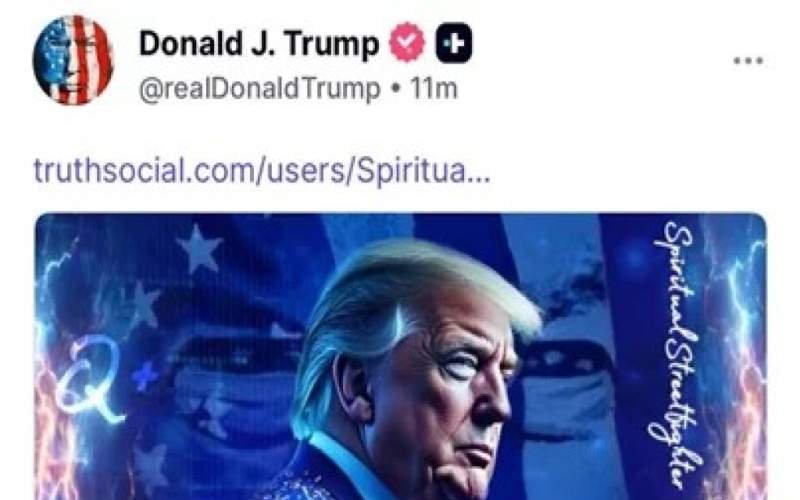Open the truthsocial.com/users/Spiritua... link
Screen dimensions: 800x500
click(262, 170)
